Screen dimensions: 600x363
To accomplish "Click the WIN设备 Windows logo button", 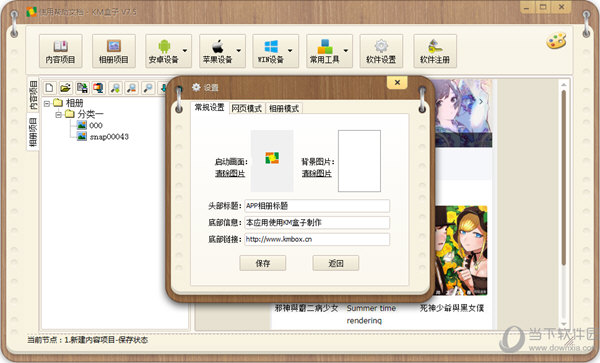I will coord(271,51).
